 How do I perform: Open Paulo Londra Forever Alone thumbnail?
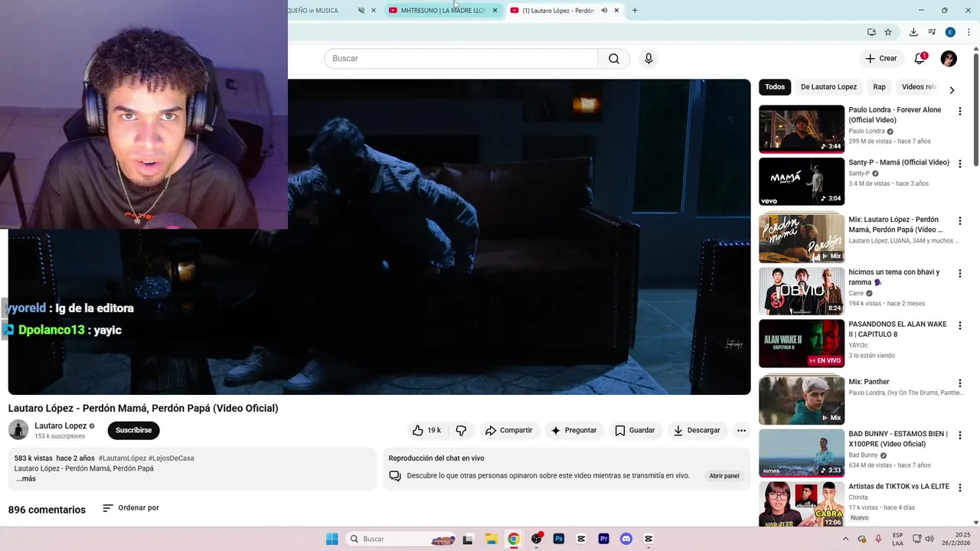point(802,129)
